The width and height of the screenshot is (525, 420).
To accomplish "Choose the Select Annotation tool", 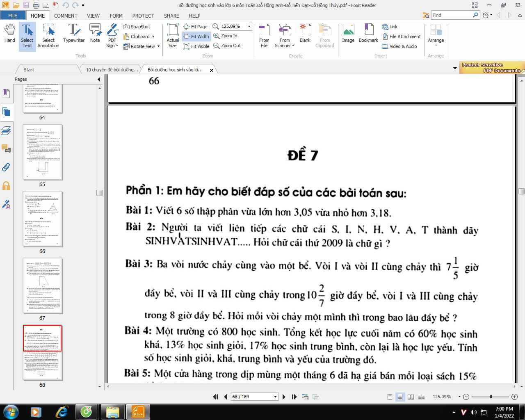I will pos(48,36).
